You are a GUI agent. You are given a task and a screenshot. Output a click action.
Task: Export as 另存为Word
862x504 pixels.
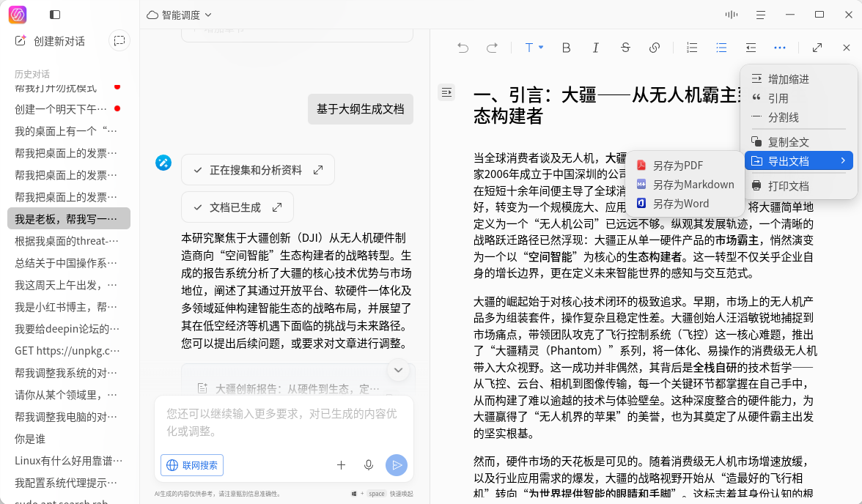coord(685,204)
